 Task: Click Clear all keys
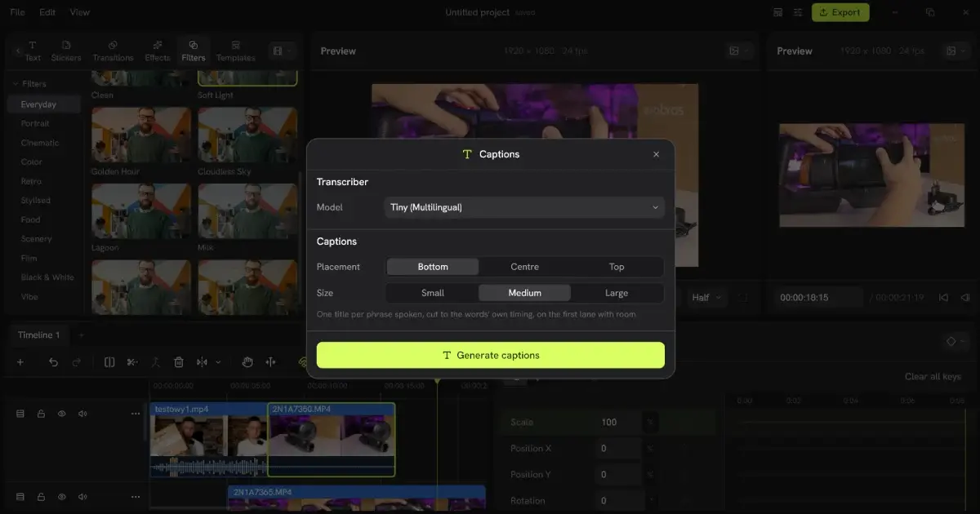[x=933, y=377]
